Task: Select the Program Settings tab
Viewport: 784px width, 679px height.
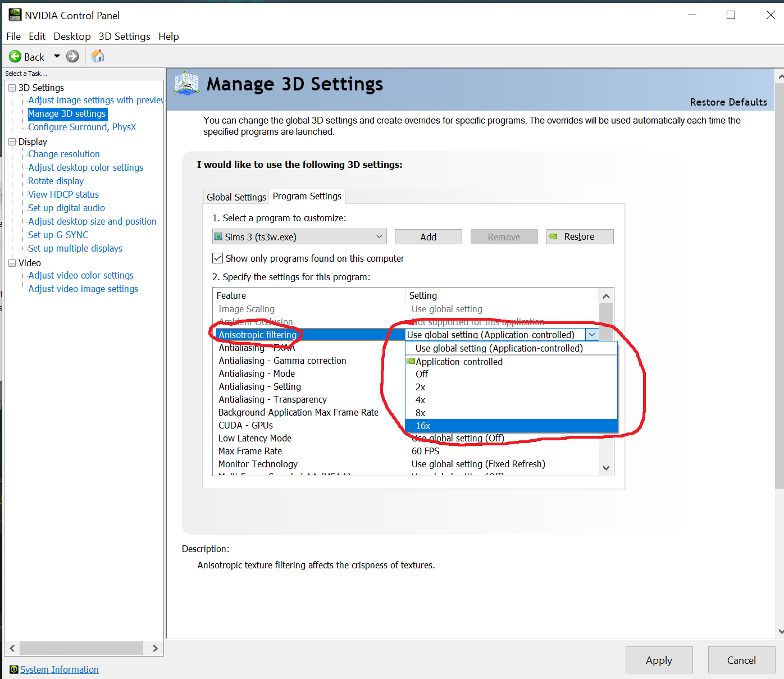Action: pos(307,196)
